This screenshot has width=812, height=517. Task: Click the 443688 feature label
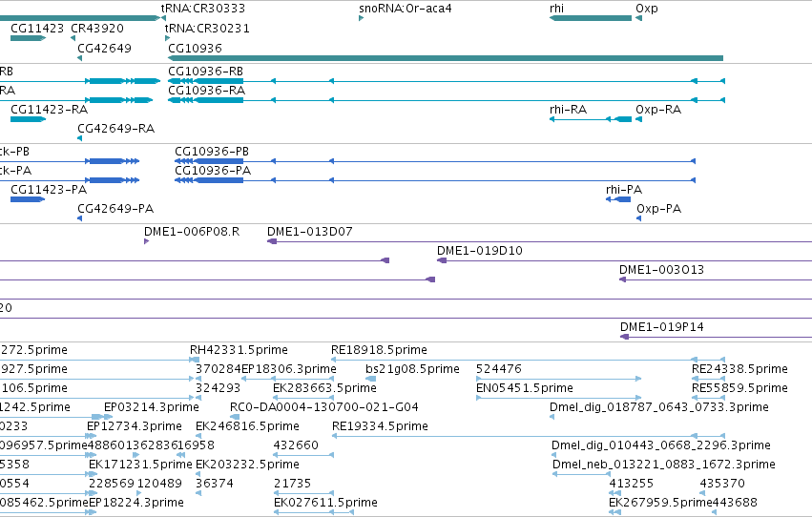[735, 503]
